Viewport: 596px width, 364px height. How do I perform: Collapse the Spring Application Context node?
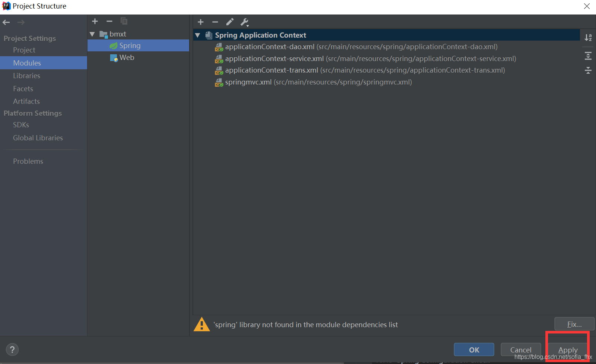pos(198,35)
